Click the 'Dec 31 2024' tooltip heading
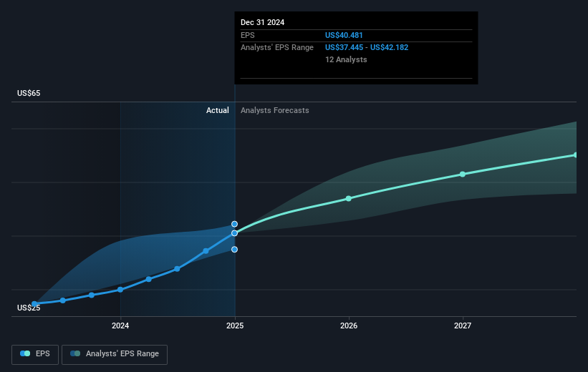This screenshot has height=372, width=588. point(263,22)
